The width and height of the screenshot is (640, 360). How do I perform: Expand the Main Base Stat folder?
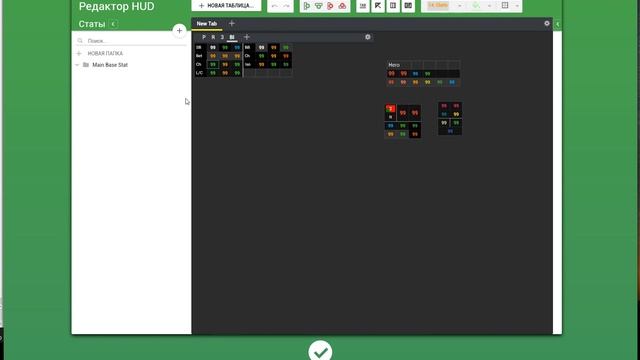[77, 65]
